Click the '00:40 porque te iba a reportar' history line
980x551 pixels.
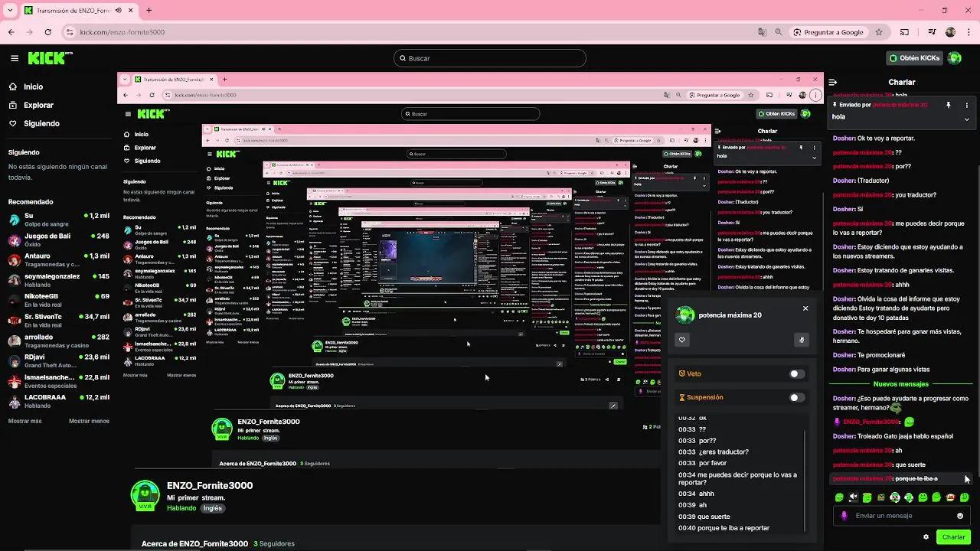point(724,528)
